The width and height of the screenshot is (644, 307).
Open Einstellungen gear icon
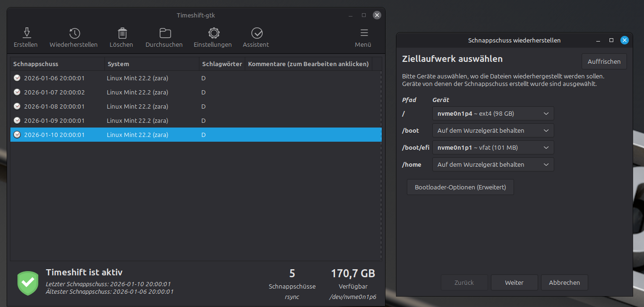click(x=214, y=33)
